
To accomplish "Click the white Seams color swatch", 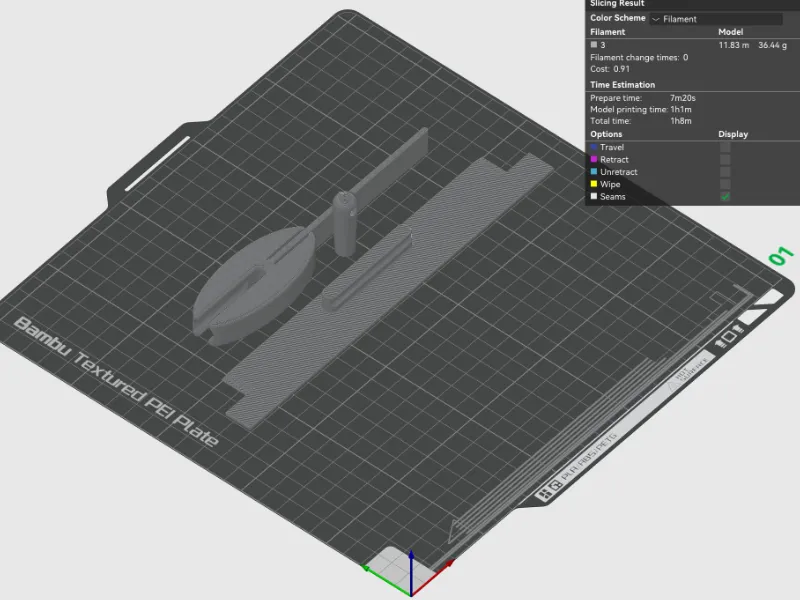I will point(594,196).
